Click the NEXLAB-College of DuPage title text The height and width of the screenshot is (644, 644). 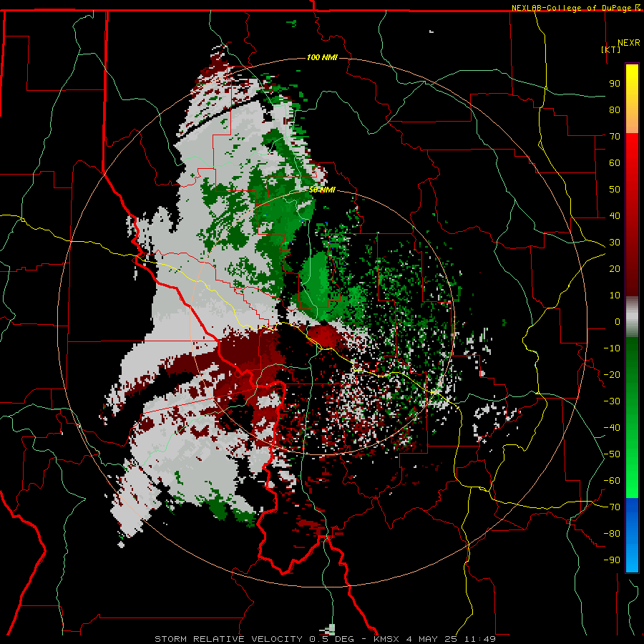(573, 8)
